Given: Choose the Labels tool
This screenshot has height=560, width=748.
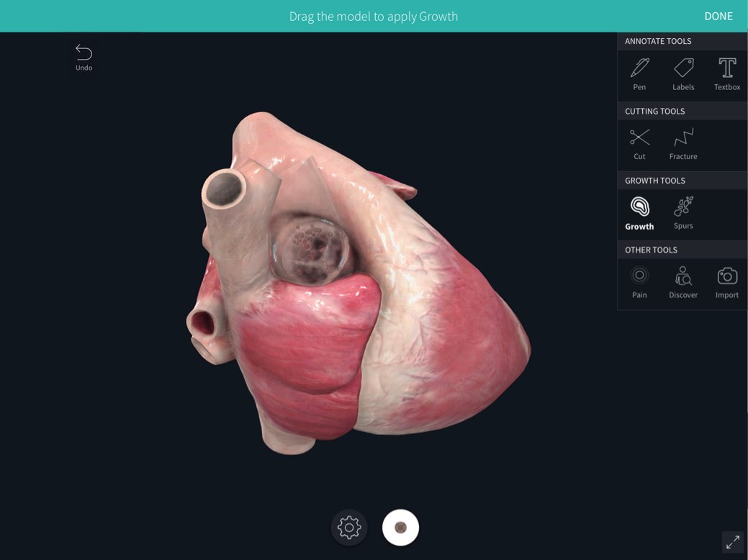Looking at the screenshot, I should (683, 74).
